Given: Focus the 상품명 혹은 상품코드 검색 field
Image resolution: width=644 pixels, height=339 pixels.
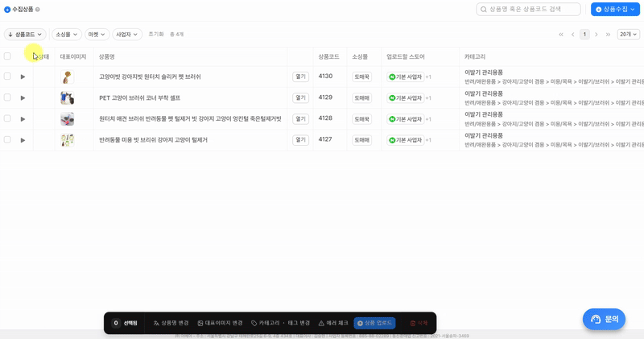Looking at the screenshot, I should [x=528, y=9].
